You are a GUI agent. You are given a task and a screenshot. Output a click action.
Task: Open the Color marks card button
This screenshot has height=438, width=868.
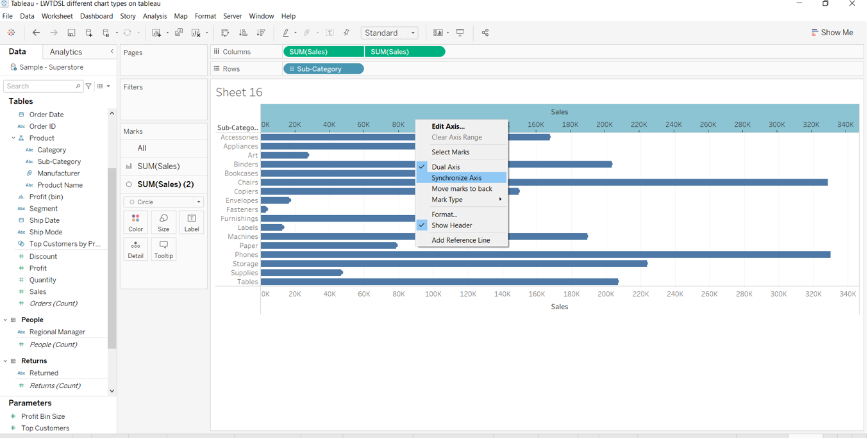click(136, 222)
